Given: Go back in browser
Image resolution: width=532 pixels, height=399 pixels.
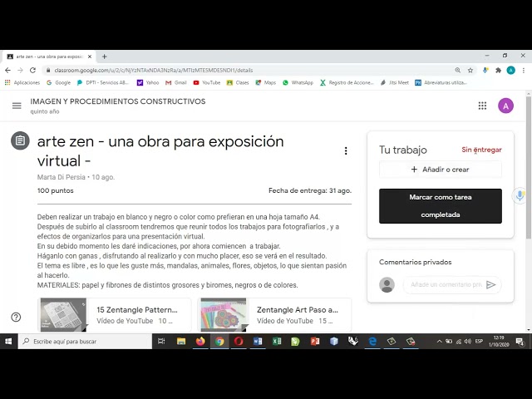Looking at the screenshot, I should (x=7, y=70).
